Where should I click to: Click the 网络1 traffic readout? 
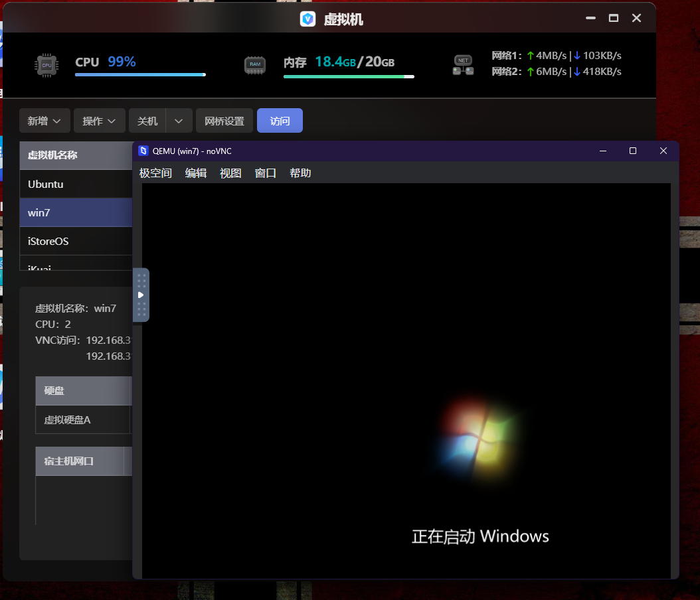click(557, 56)
